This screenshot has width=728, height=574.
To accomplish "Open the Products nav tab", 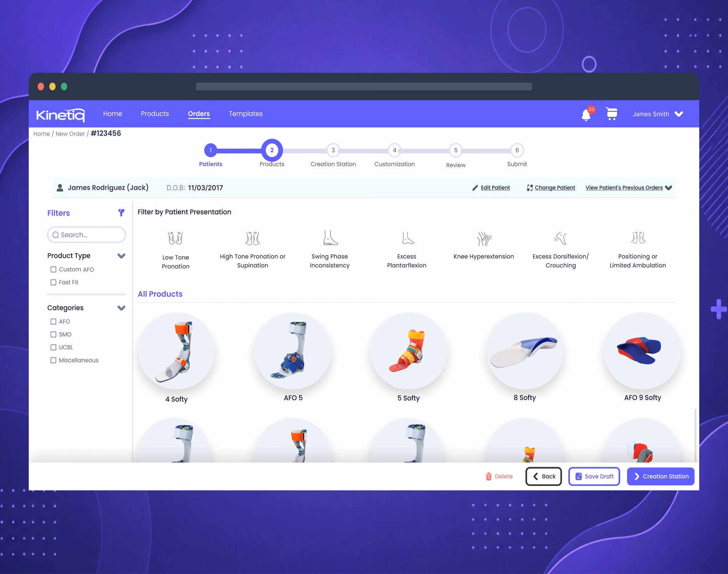I will tap(155, 114).
